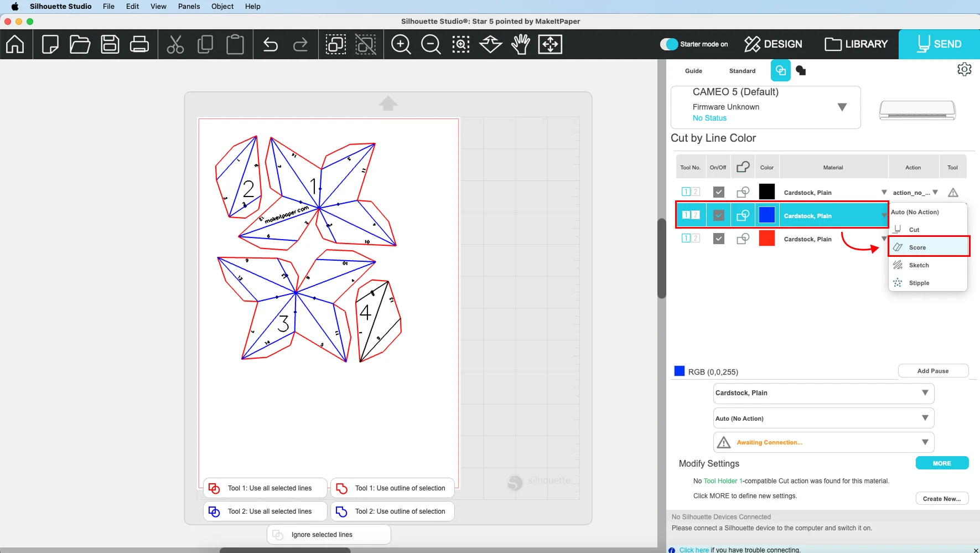Image resolution: width=980 pixels, height=553 pixels.
Task: Choose Score from action menu
Action: 929,247
